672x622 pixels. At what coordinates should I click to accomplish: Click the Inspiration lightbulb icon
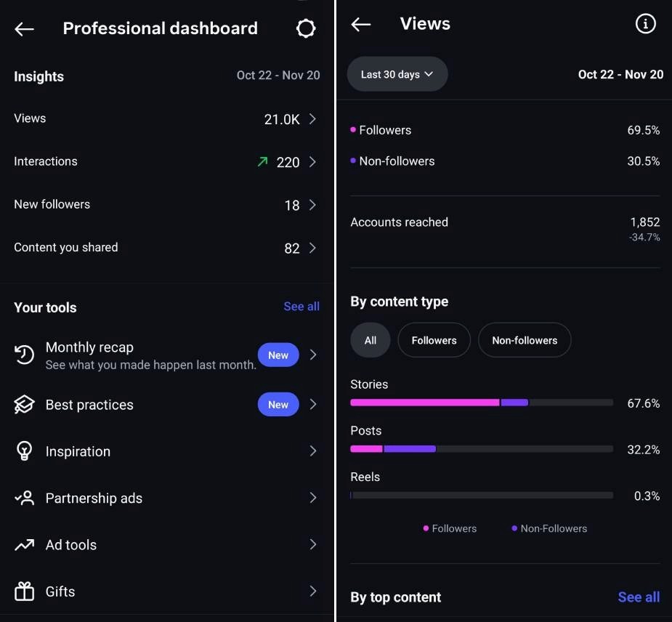pyautogui.click(x=24, y=451)
